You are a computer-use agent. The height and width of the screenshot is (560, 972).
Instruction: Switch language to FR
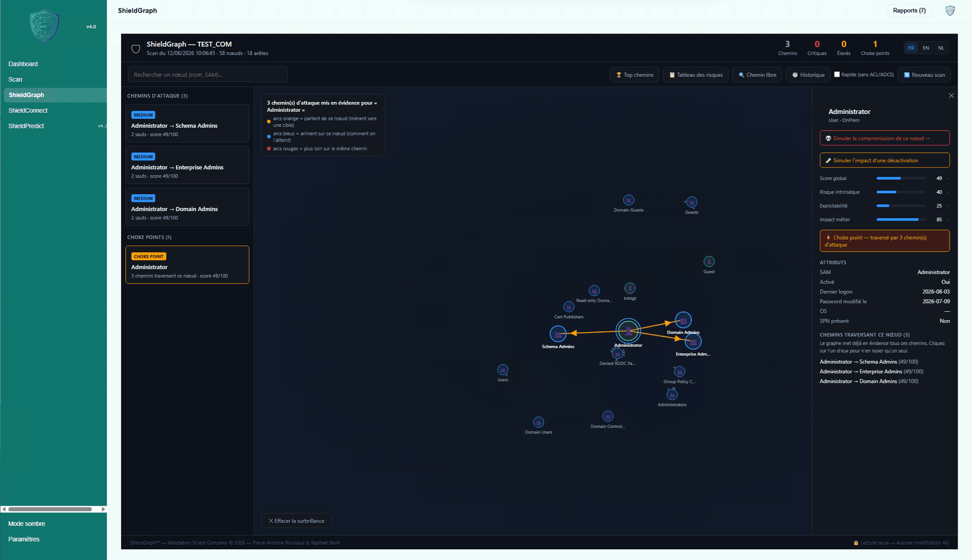911,48
